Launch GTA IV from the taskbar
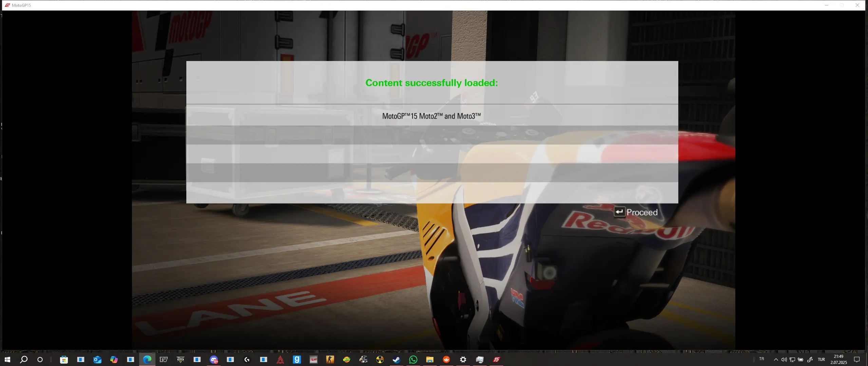The width and height of the screenshot is (868, 366). point(164,360)
